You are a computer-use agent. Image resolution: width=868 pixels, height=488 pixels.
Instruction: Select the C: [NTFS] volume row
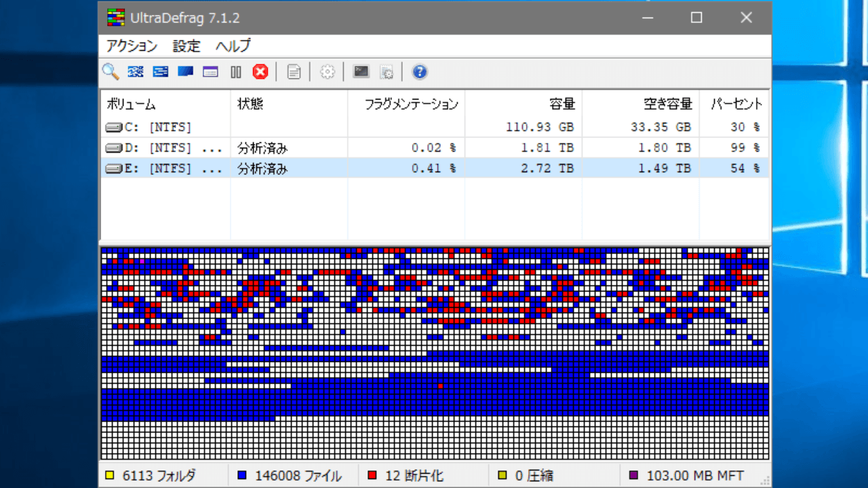coord(435,127)
